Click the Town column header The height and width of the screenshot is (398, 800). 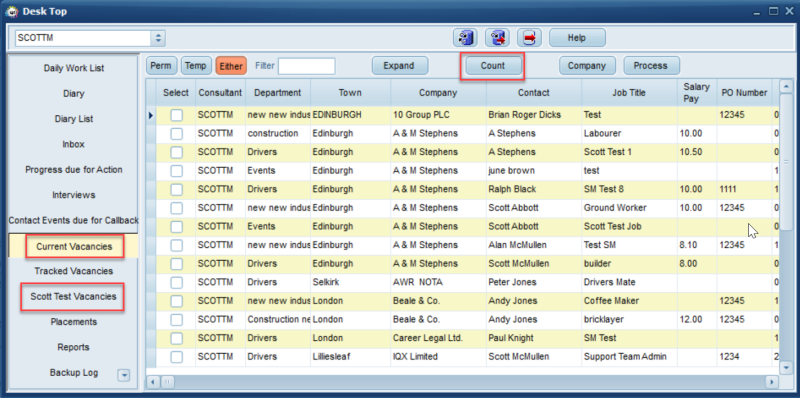[x=350, y=93]
